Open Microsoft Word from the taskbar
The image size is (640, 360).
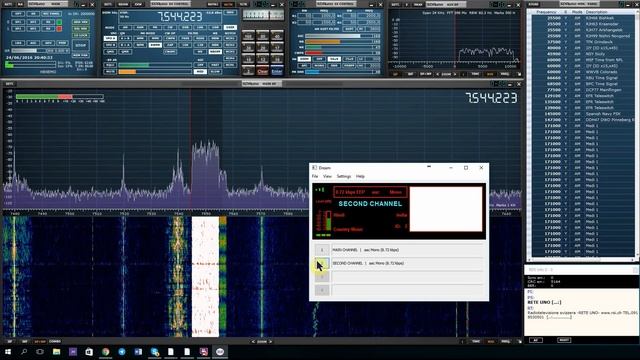[x=138, y=351]
